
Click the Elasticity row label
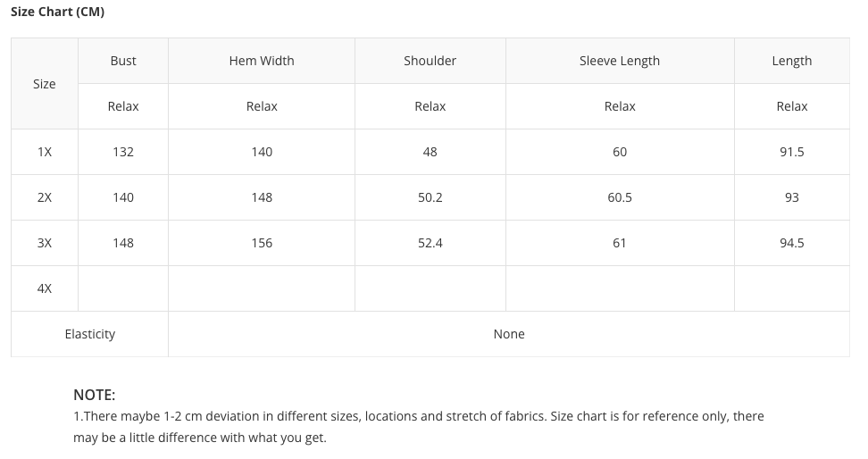(90, 334)
